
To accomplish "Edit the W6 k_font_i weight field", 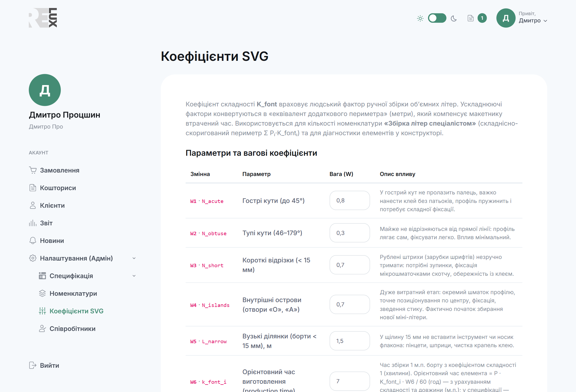I will [350, 381].
